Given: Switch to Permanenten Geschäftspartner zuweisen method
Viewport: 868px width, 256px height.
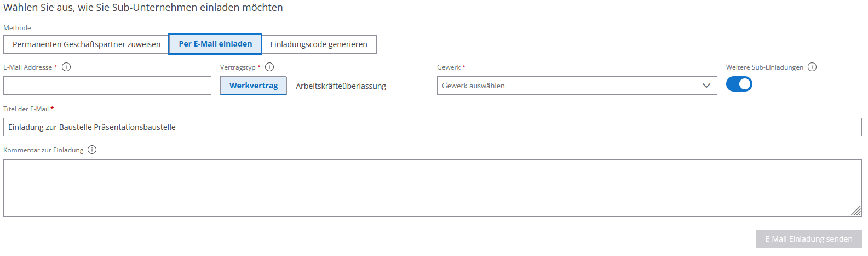Looking at the screenshot, I should click(x=87, y=44).
